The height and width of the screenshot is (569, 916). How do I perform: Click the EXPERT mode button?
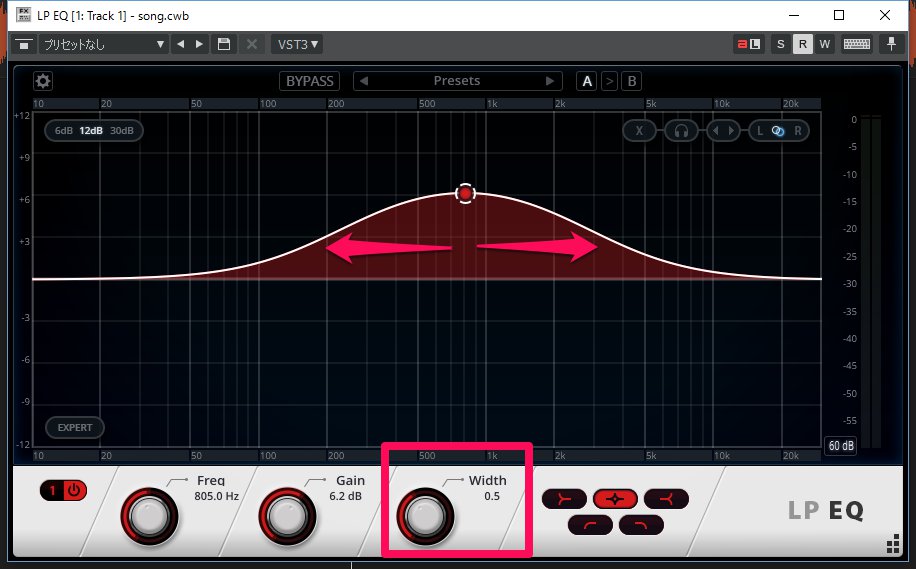[x=75, y=428]
